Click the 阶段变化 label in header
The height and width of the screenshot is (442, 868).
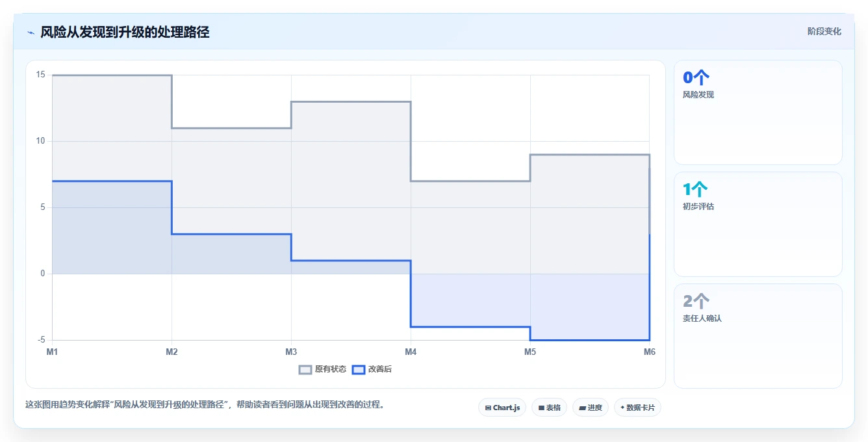coord(824,31)
